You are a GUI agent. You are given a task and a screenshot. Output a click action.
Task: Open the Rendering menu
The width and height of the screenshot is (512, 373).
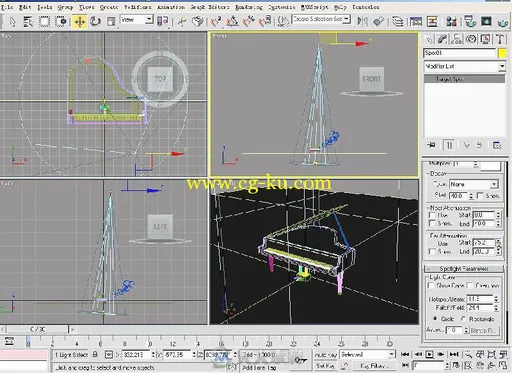[249, 7]
